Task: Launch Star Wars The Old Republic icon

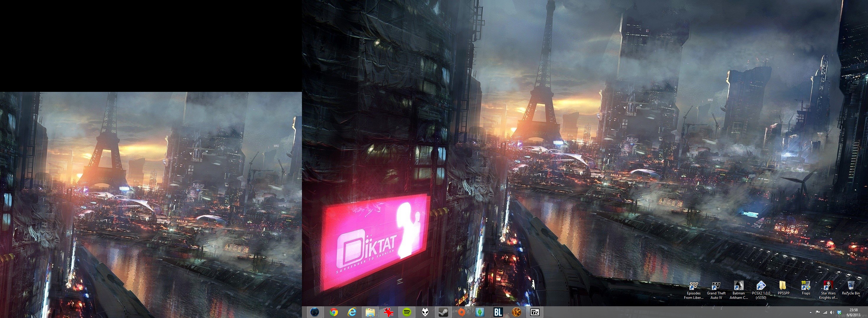Action: coord(516,312)
